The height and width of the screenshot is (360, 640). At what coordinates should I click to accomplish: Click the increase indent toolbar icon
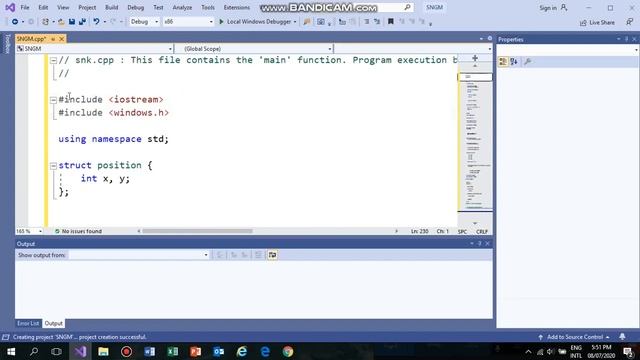pos(377,22)
